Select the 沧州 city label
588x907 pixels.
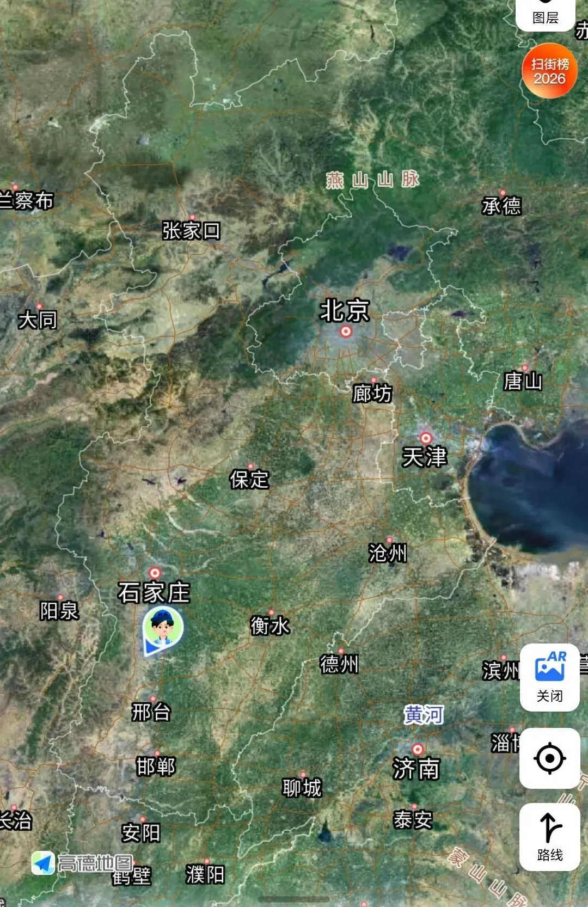[388, 553]
